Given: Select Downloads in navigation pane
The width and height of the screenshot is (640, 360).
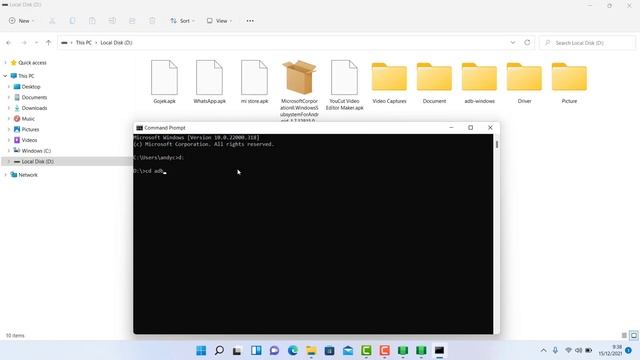Looking at the screenshot, I should coord(34,108).
